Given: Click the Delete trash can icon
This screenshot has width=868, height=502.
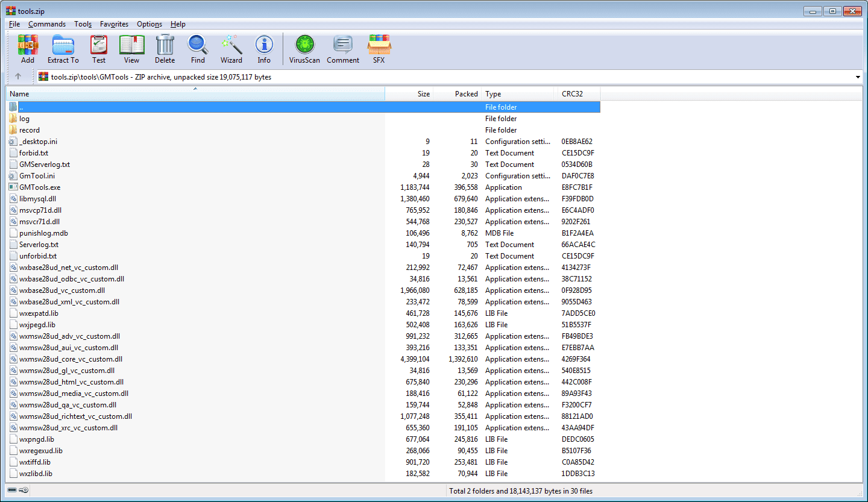Looking at the screenshot, I should tap(165, 49).
